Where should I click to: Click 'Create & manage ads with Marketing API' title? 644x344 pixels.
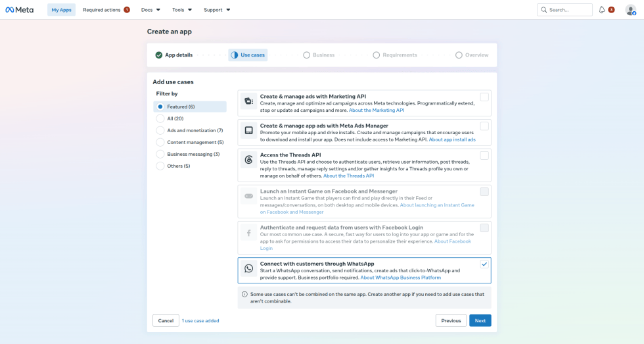point(313,97)
